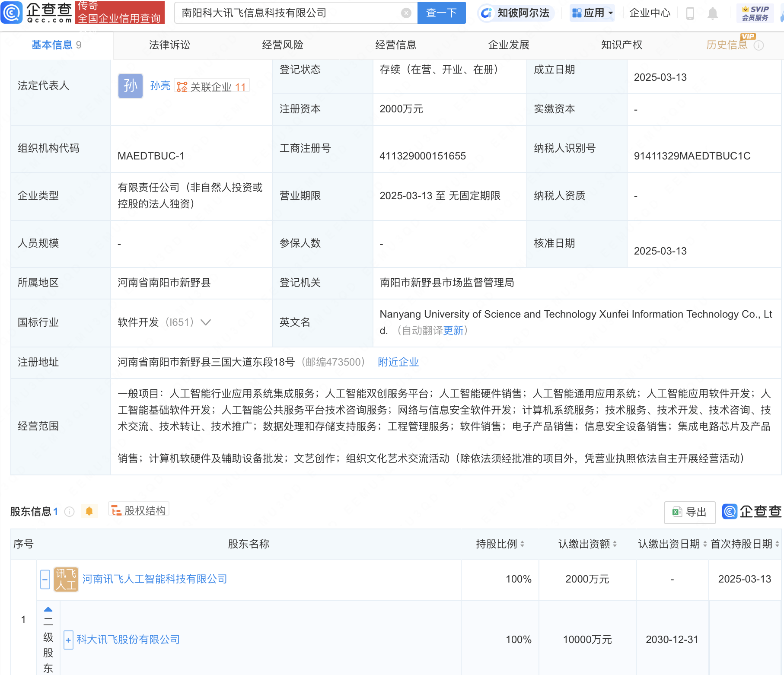Screen dimensions: 784x675
Task: Click the info icon next to 股东信息
Action: pyautogui.click(x=69, y=512)
